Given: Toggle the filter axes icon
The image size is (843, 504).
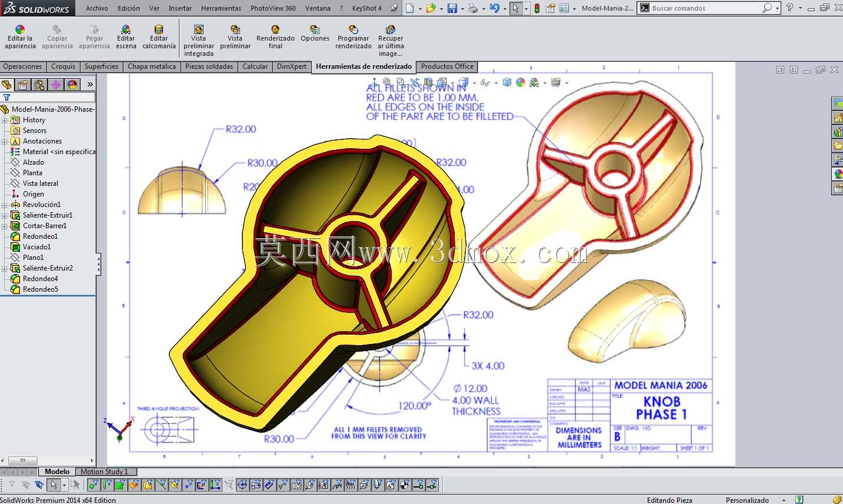Looking at the screenshot, I should (161, 485).
